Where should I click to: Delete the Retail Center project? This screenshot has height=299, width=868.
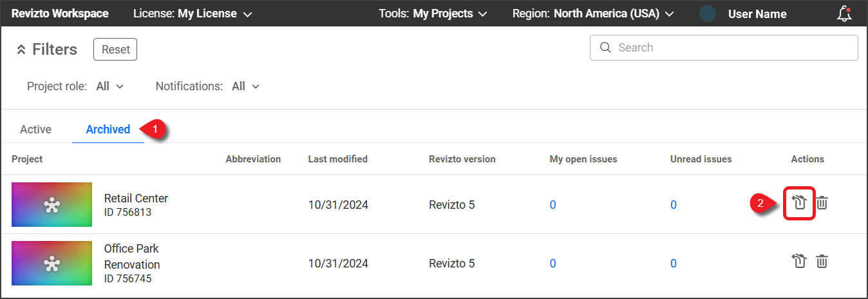pyautogui.click(x=822, y=203)
